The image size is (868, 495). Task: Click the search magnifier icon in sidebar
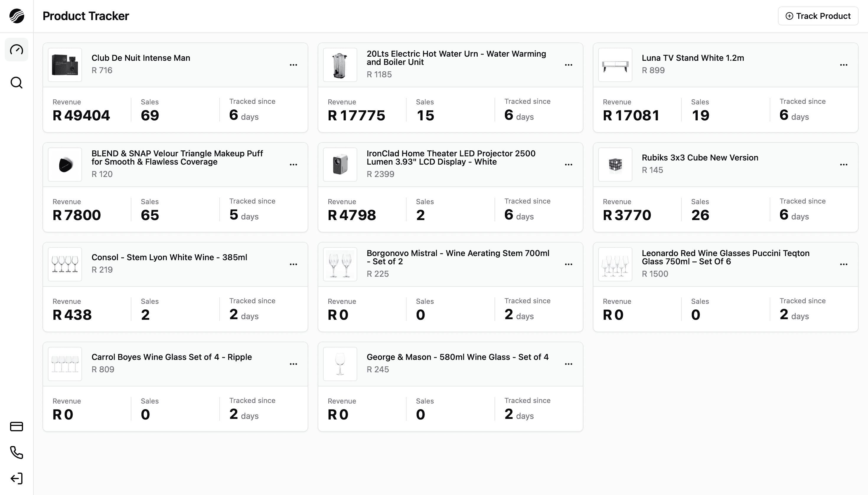(16, 83)
